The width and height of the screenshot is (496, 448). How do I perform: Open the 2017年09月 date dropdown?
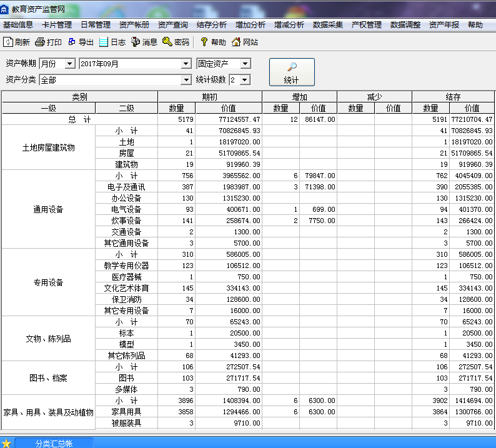(186, 64)
